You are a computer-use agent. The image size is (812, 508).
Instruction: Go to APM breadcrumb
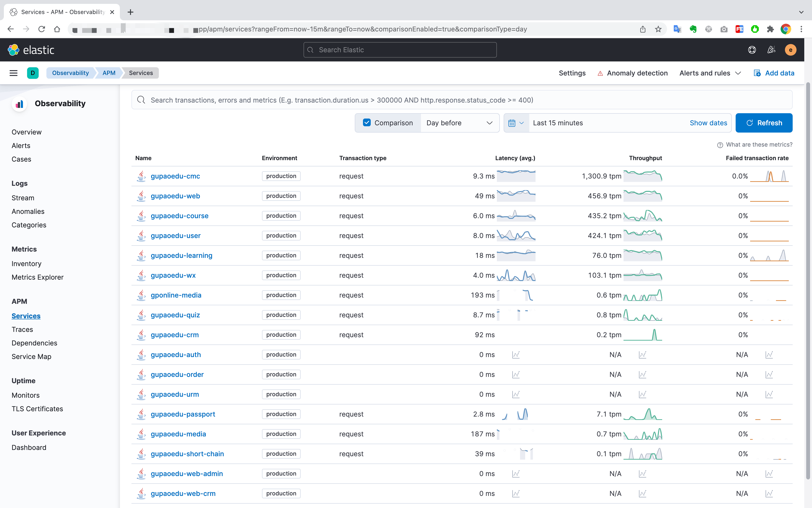[109, 73]
